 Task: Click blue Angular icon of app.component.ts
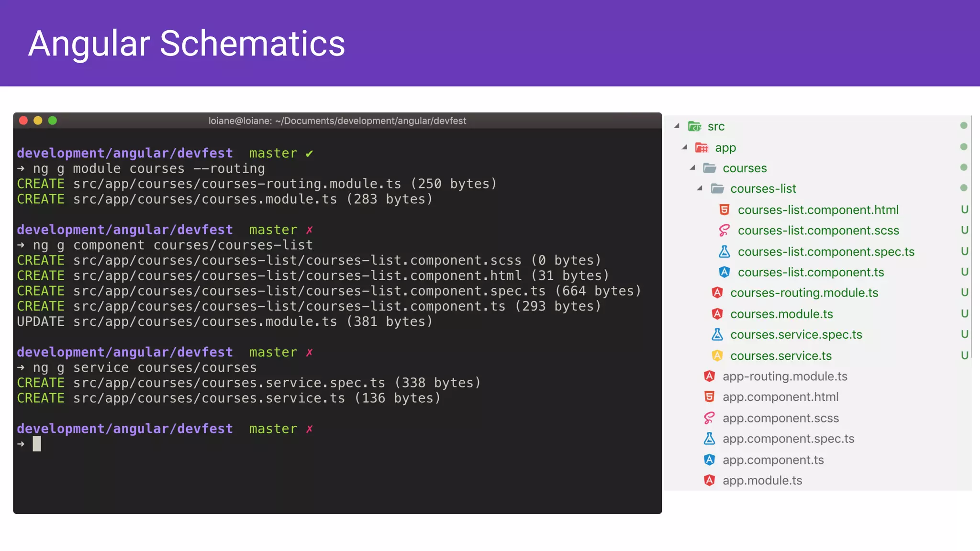click(x=709, y=460)
